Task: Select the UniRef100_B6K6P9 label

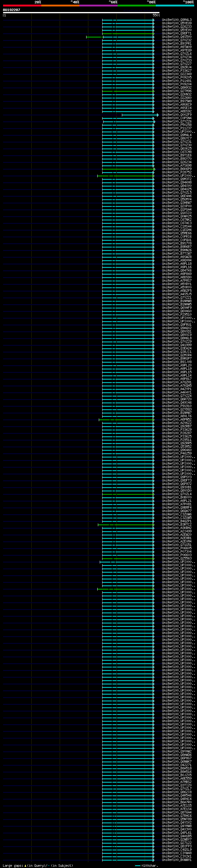Action: pyautogui.click(x=177, y=169)
